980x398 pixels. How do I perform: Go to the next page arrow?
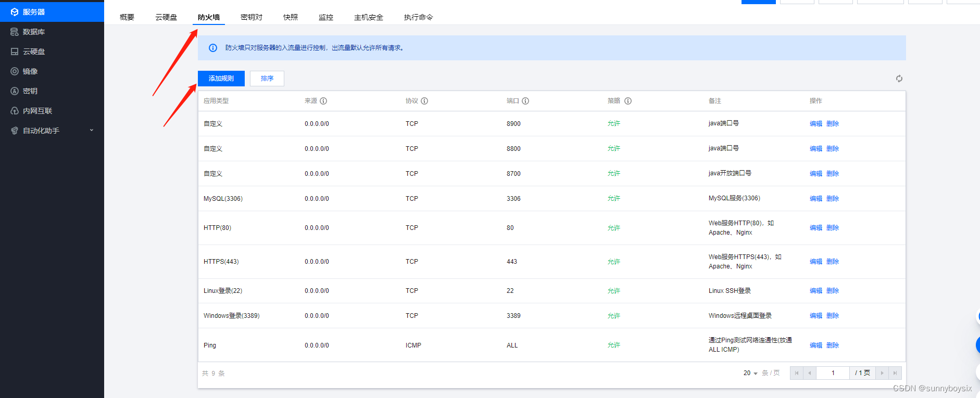(882, 373)
